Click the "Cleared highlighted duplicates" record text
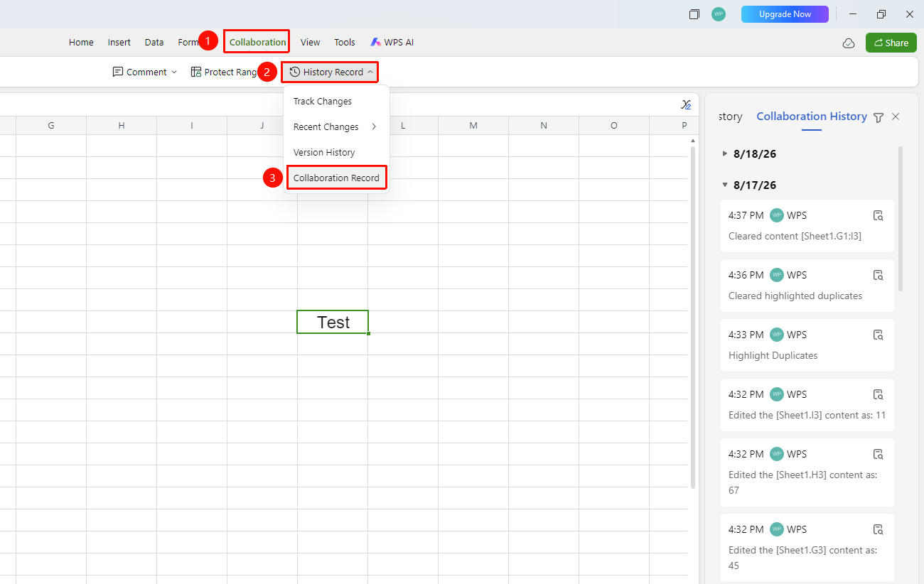This screenshot has width=924, height=584. pos(795,296)
